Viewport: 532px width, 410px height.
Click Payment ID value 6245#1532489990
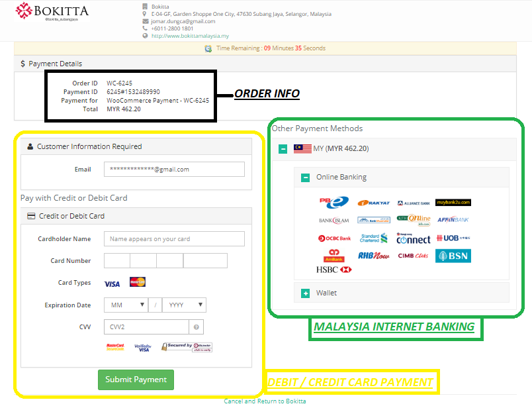[134, 91]
